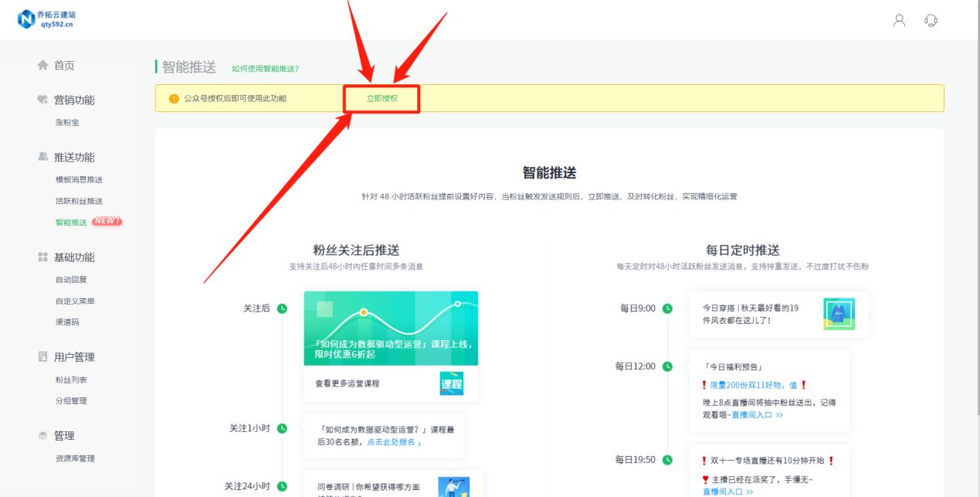Open the user account icon at top right
This screenshot has width=980, height=497.
[898, 21]
